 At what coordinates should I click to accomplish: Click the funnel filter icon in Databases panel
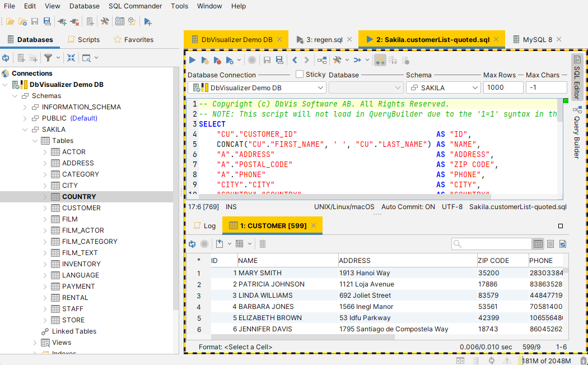coord(48,58)
